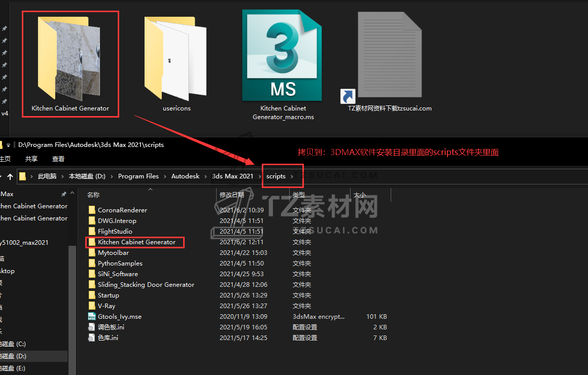The width and height of the screenshot is (588, 375).
Task: Click the PythonSamples folder name
Action: point(120,264)
